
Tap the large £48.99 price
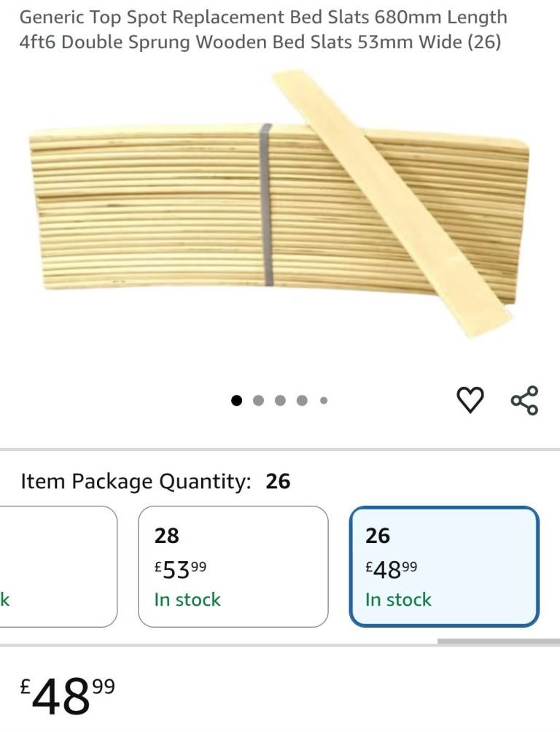[67, 696]
